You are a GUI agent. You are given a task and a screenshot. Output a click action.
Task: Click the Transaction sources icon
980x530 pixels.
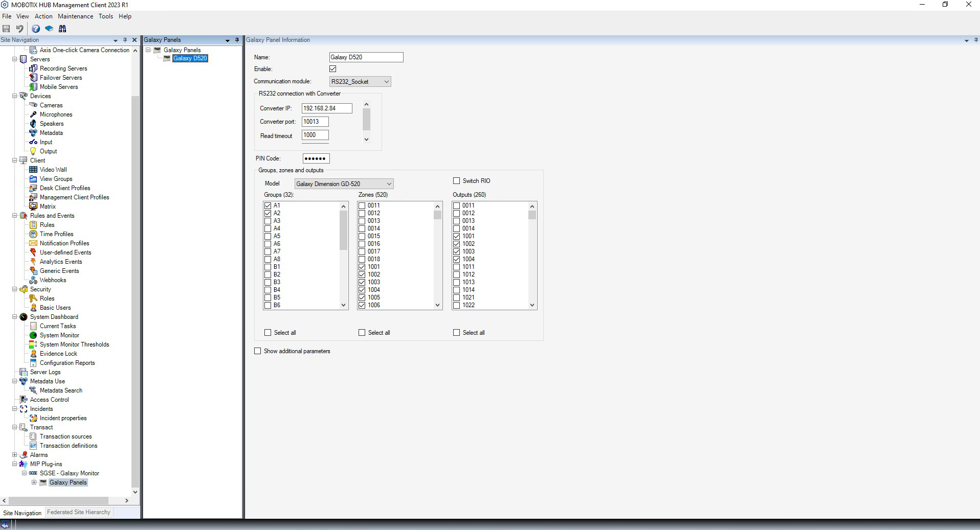tap(33, 436)
